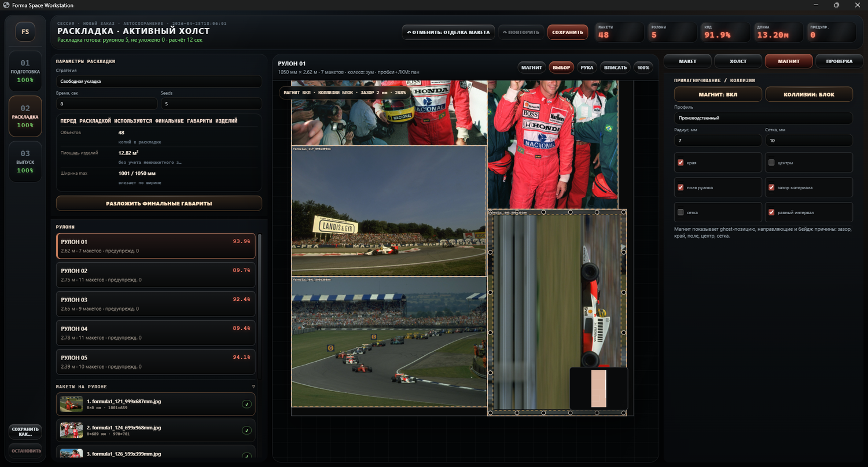Click the Магнит tool in canvas toolbar
Image resolution: width=868 pixels, height=467 pixels.
[x=531, y=68]
